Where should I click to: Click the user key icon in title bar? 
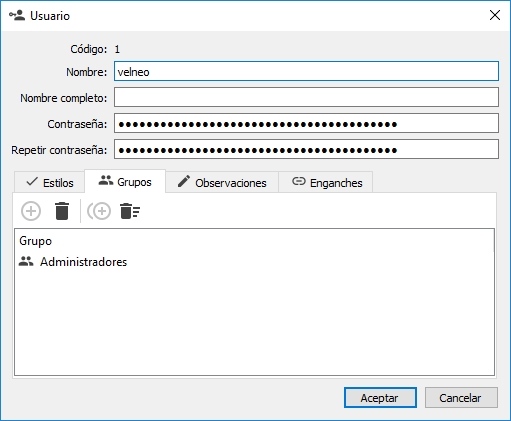[x=17, y=15]
